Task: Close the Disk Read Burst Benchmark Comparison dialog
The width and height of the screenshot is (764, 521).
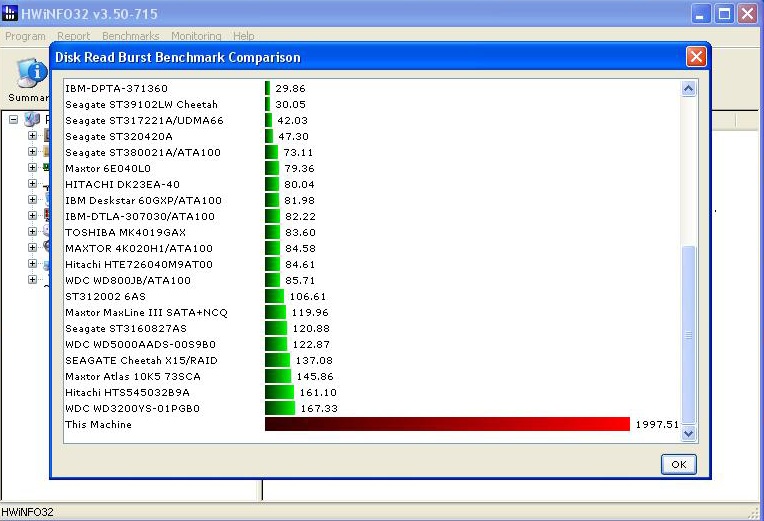Action: point(696,57)
